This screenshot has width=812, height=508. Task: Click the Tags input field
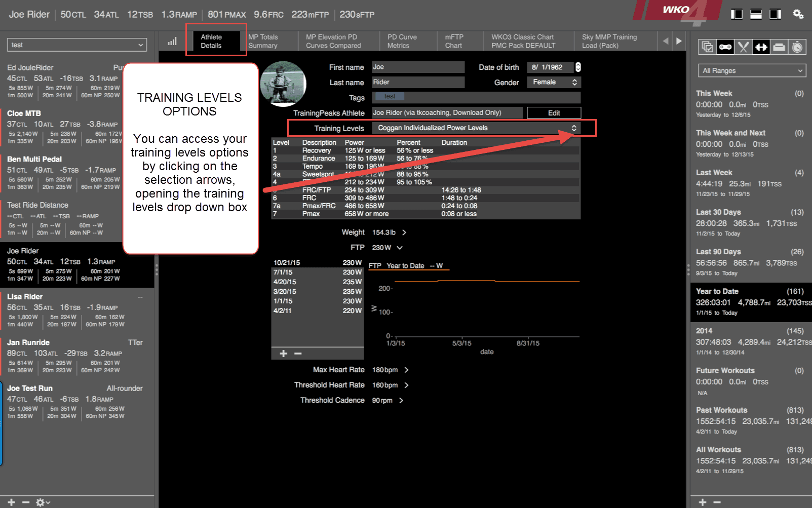tap(476, 97)
